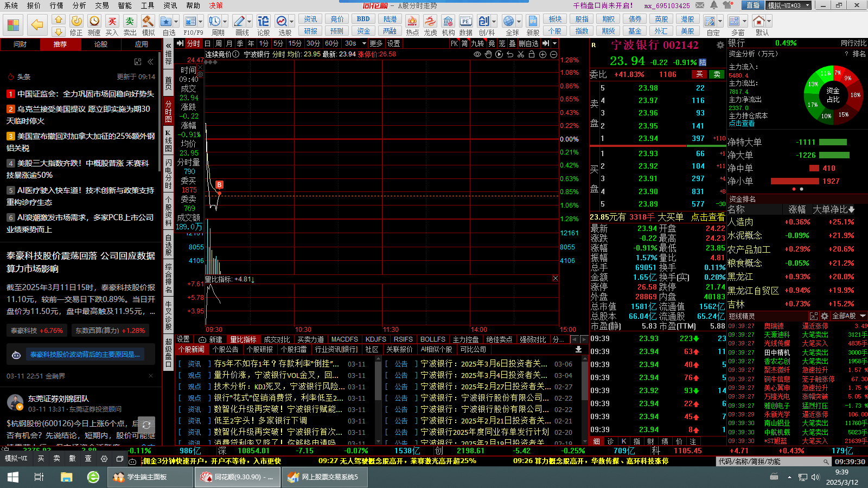868x488 pixels.
Task: Open the 全部A股 filter dropdown
Action: click(x=848, y=316)
